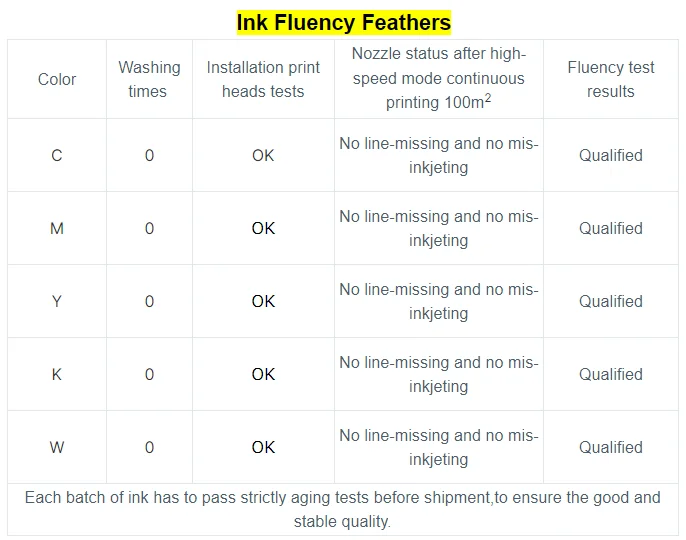Select the 'OK' cell in the W row
686x540 pixels.
tap(263, 447)
